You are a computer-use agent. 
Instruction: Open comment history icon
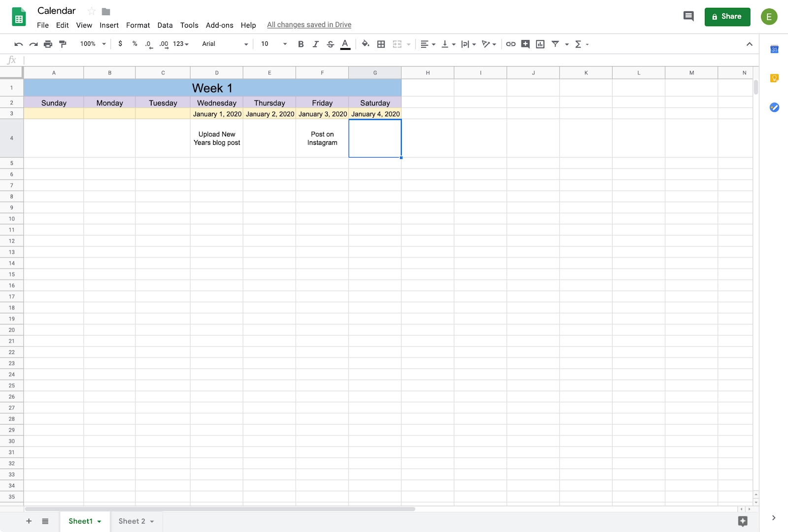click(689, 16)
